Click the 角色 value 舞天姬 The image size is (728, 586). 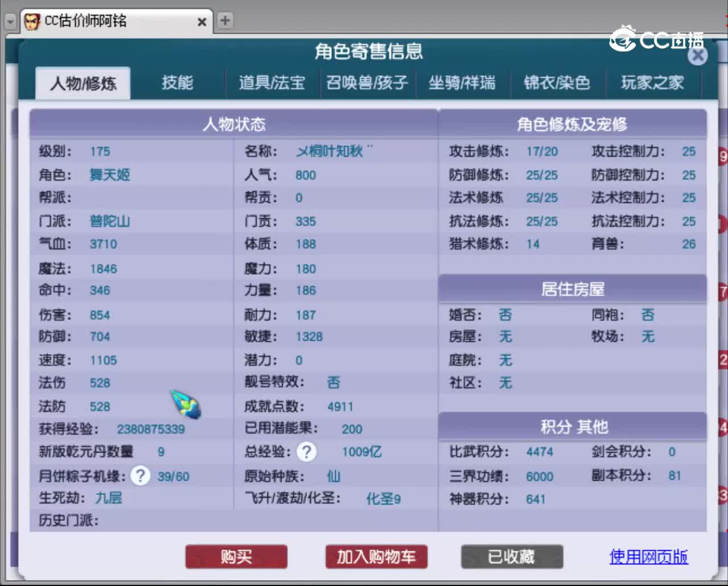coord(110,175)
